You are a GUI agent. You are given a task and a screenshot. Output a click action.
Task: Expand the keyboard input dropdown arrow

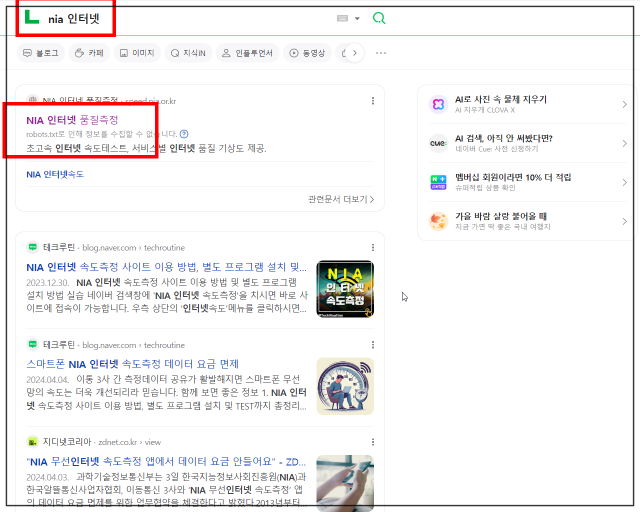[x=357, y=18]
